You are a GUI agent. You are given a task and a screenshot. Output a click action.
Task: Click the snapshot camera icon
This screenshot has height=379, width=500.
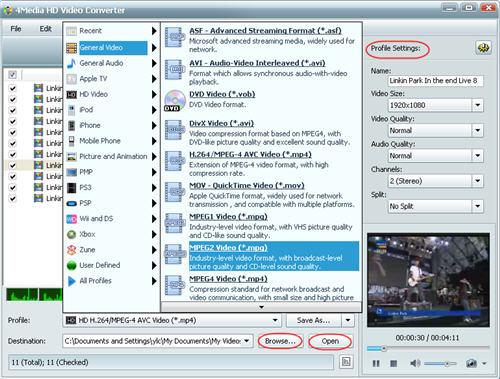click(471, 363)
